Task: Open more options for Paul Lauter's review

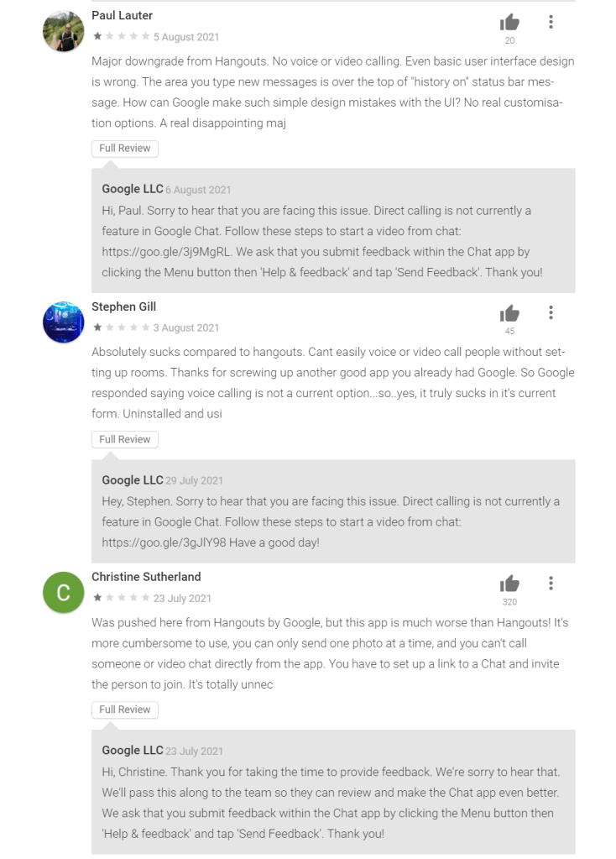Action: pos(551,22)
